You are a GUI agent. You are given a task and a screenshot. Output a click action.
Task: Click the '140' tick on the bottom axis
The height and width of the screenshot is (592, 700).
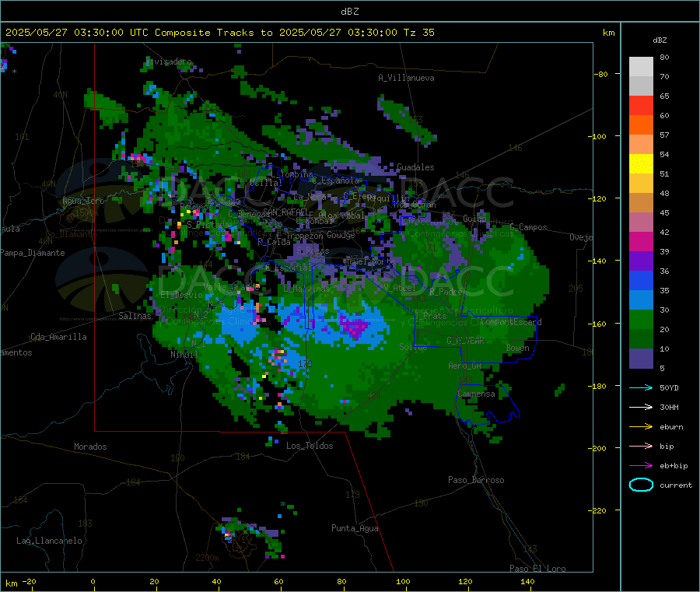tap(527, 581)
